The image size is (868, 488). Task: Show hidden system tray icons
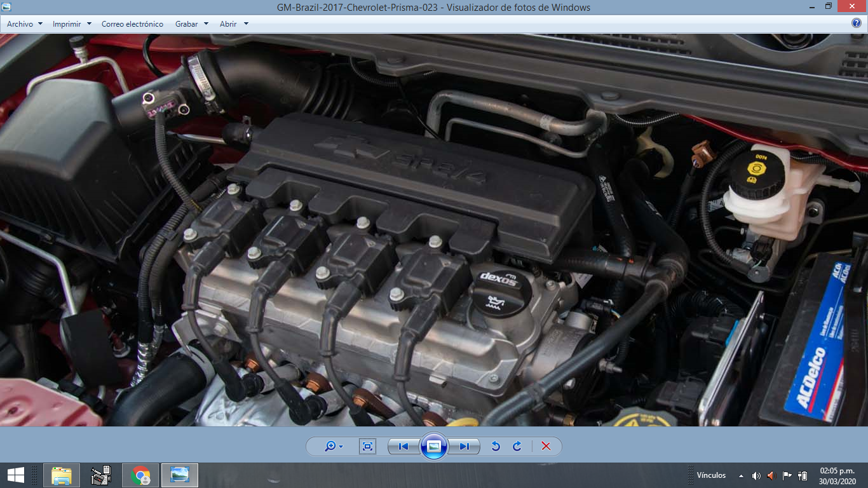(x=741, y=475)
